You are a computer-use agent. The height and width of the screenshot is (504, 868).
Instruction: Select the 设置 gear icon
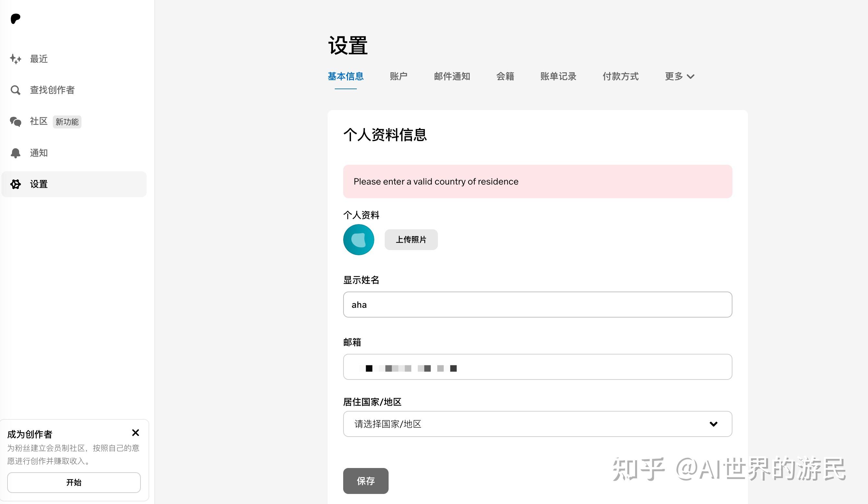click(x=16, y=184)
